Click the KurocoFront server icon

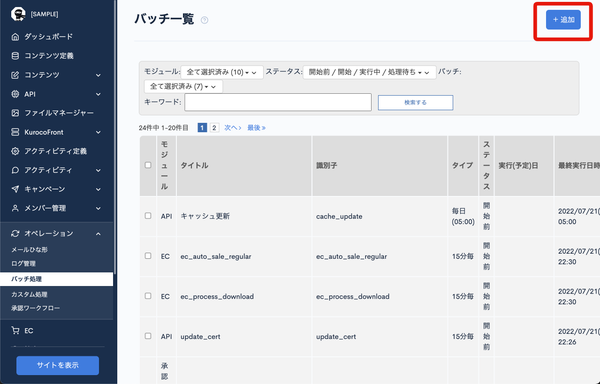pyautogui.click(x=15, y=132)
